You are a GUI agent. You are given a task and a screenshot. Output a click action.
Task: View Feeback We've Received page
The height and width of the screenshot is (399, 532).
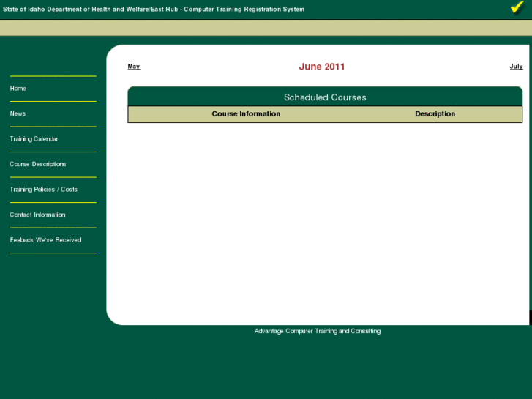click(x=45, y=240)
